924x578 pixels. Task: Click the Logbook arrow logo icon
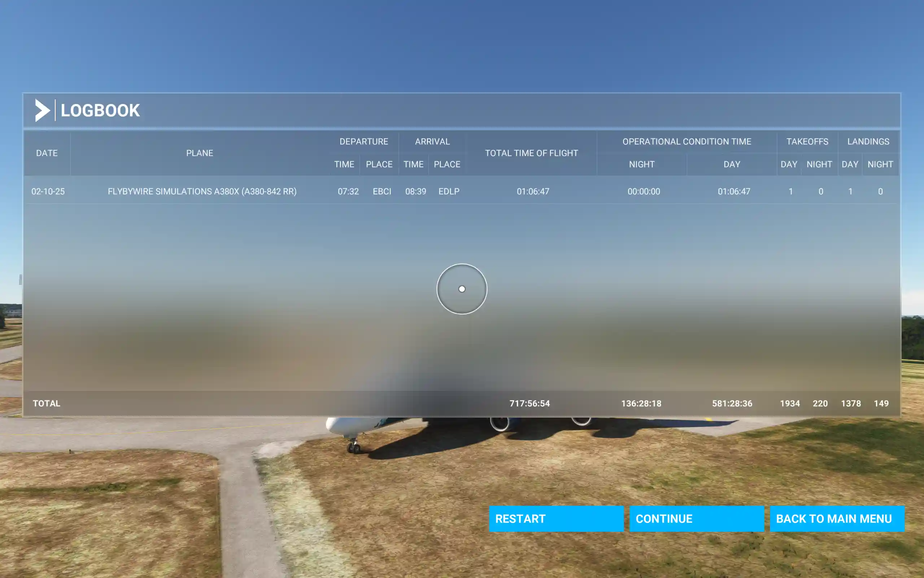point(42,111)
